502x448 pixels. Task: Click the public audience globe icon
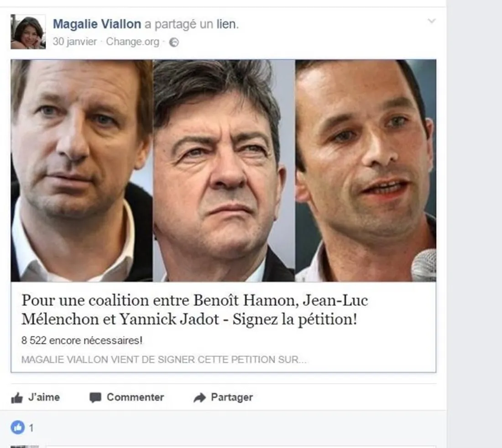coord(174,42)
